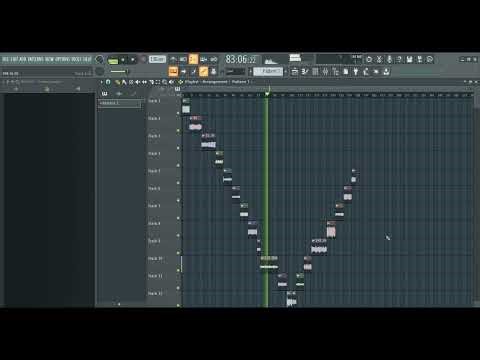Click the main volume knob in the top bar
The image size is (480, 360).
[x=99, y=60]
